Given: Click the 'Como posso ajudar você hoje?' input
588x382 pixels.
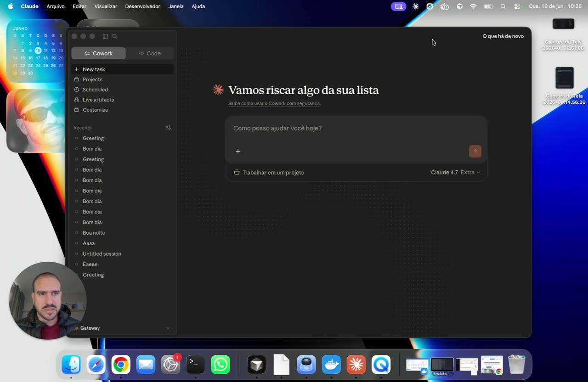Looking at the screenshot, I should click(356, 128).
